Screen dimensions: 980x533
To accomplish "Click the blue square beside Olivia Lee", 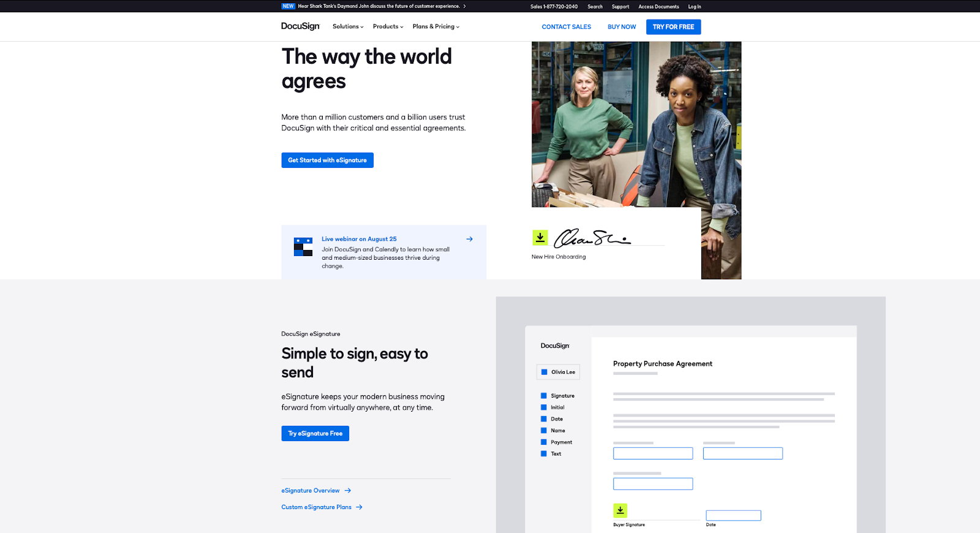I will tap(544, 372).
